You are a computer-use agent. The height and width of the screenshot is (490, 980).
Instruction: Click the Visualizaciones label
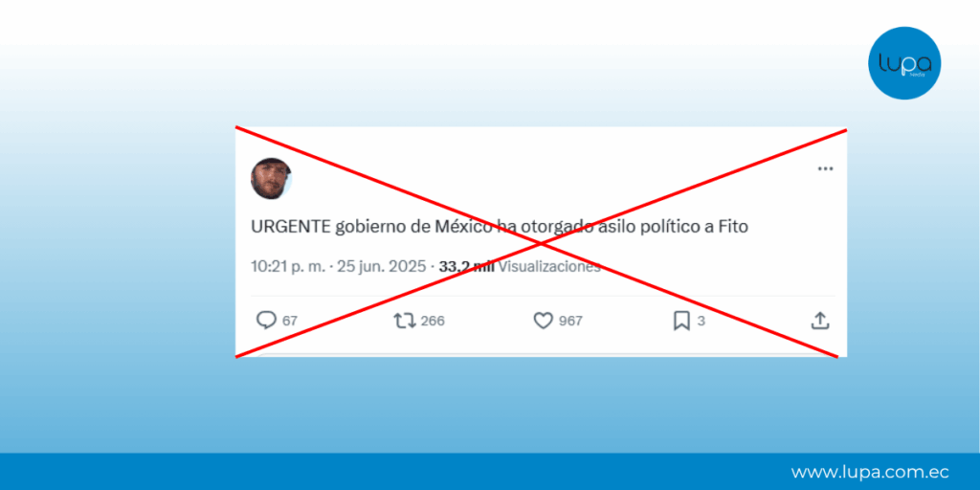(549, 267)
